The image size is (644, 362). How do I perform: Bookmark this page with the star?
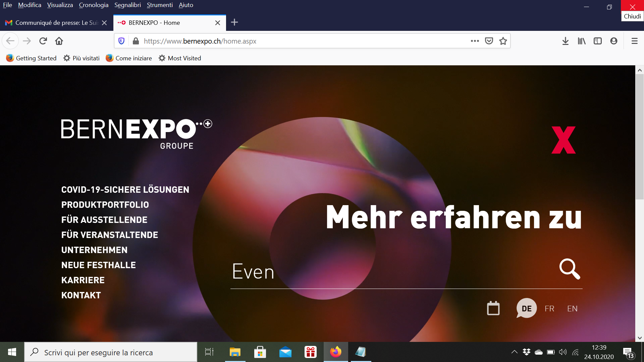tap(503, 41)
